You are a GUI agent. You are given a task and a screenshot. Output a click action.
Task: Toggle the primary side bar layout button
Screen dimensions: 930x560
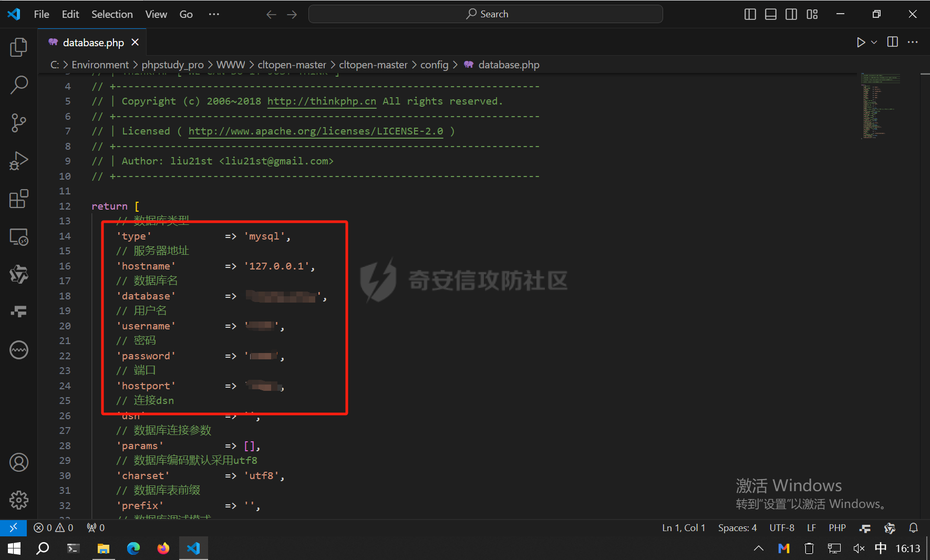[x=750, y=14]
